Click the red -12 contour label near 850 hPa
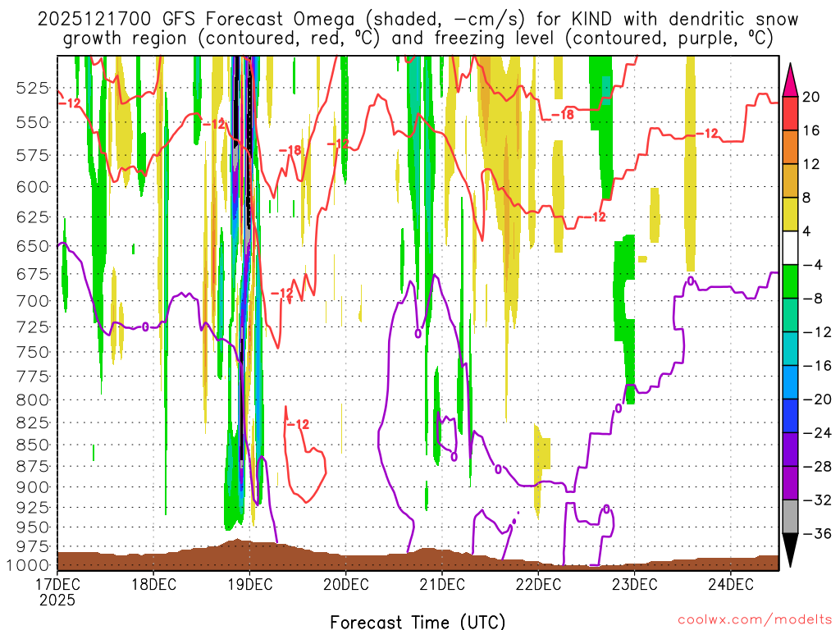 pos(299,425)
